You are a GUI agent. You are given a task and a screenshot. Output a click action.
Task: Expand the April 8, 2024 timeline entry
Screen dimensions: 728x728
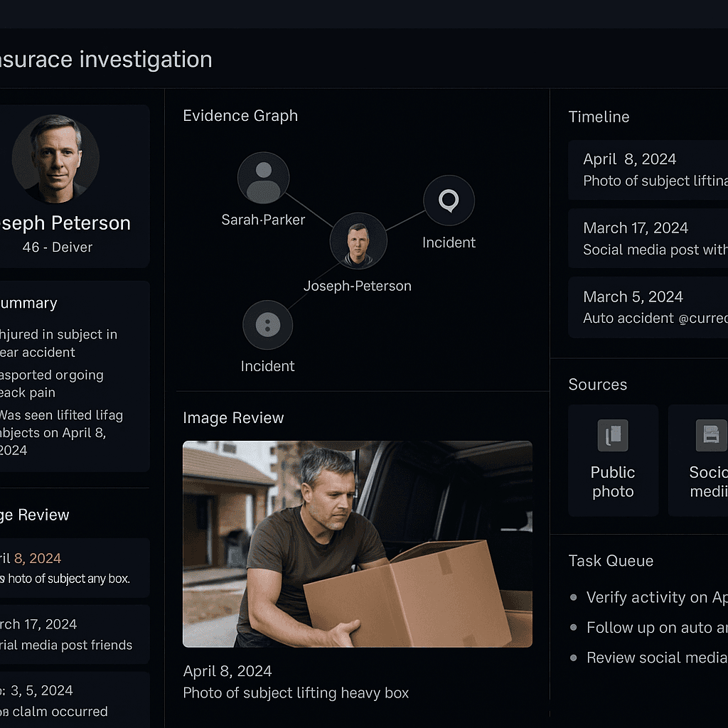pos(647,169)
